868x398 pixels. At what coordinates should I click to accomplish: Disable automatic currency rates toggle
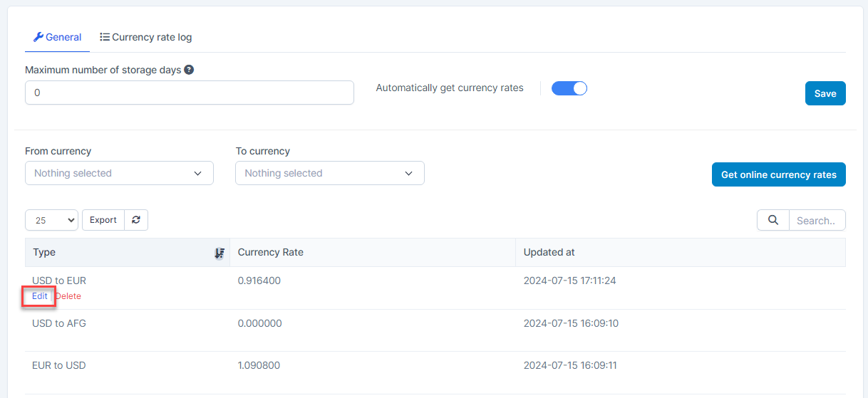tap(569, 88)
